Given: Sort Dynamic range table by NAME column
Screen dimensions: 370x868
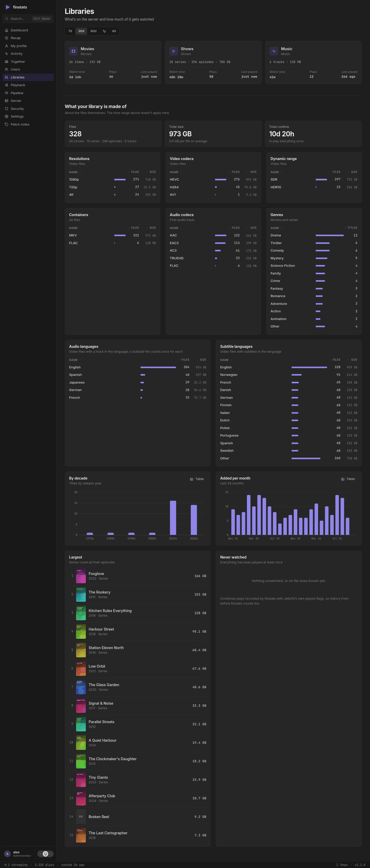Looking at the screenshot, I should click(276, 172).
